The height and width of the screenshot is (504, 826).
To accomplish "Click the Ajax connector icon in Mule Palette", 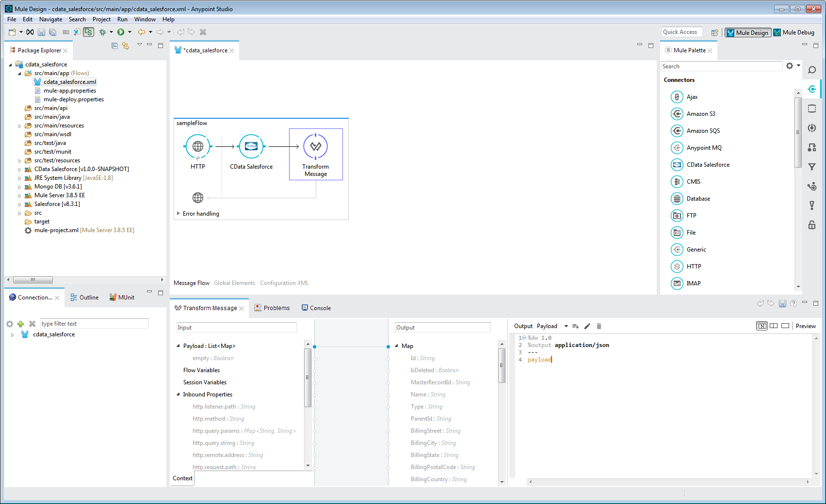I will (x=677, y=97).
